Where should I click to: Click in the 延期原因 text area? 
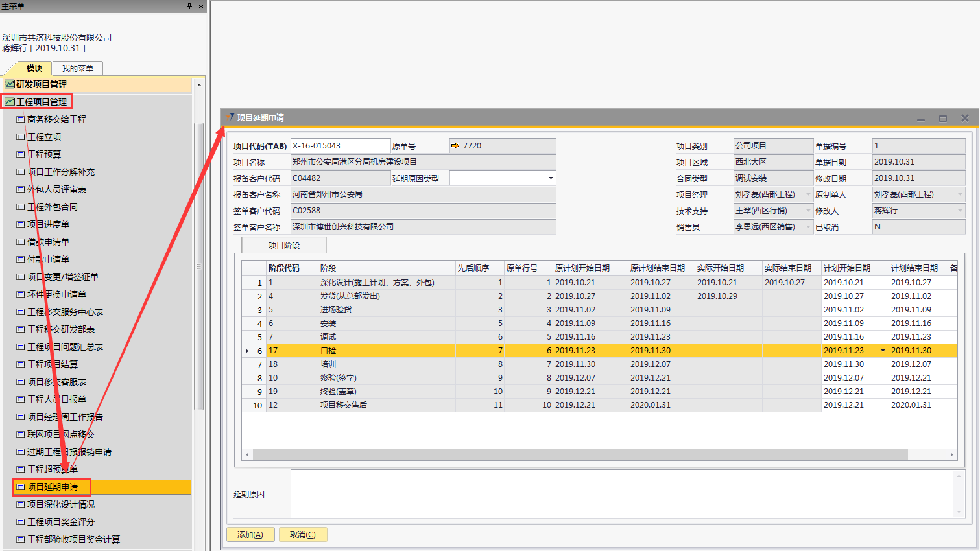pyautogui.click(x=623, y=494)
